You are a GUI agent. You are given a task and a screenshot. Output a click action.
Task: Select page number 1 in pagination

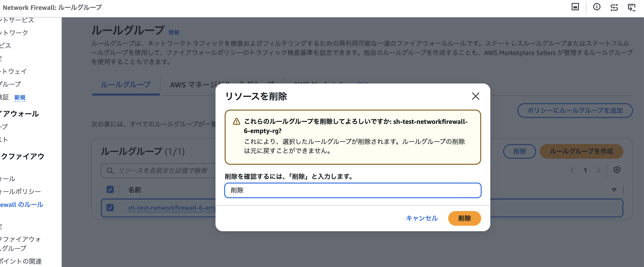tap(585, 170)
